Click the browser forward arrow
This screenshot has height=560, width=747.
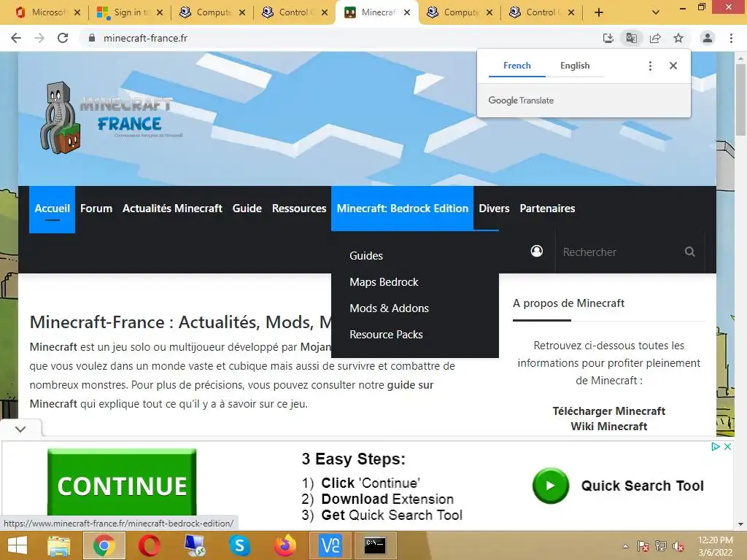point(39,38)
